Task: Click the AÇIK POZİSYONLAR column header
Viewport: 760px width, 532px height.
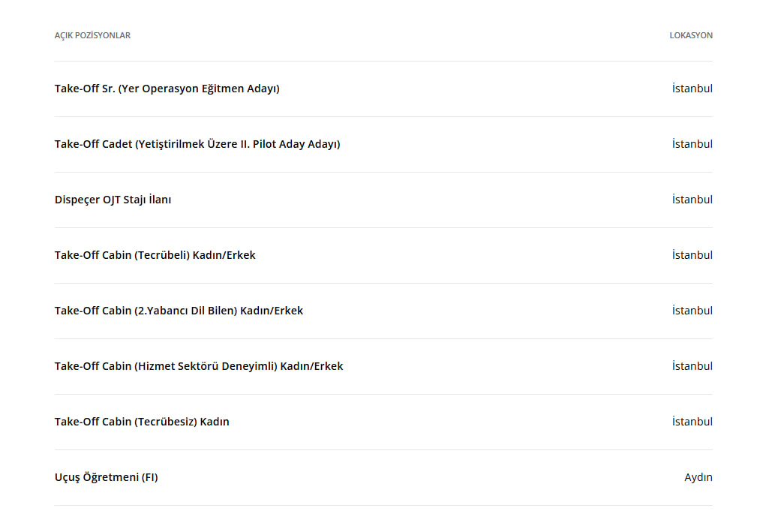Action: point(92,35)
